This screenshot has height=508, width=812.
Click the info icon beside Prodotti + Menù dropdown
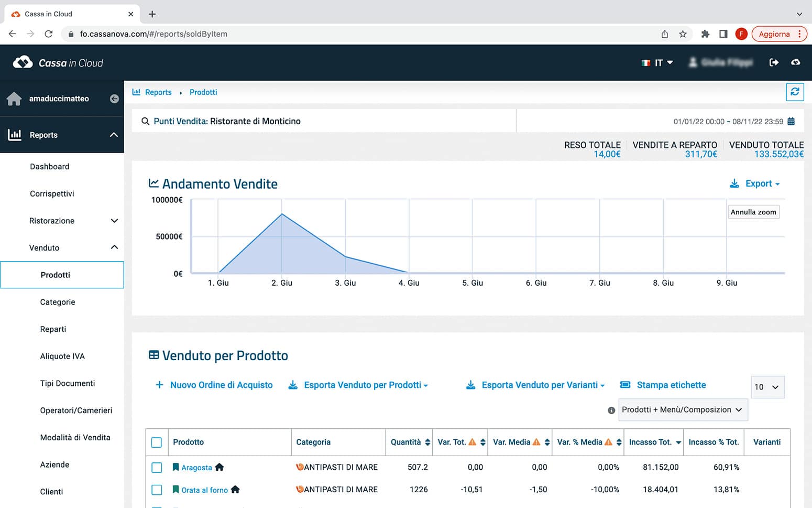click(x=611, y=410)
